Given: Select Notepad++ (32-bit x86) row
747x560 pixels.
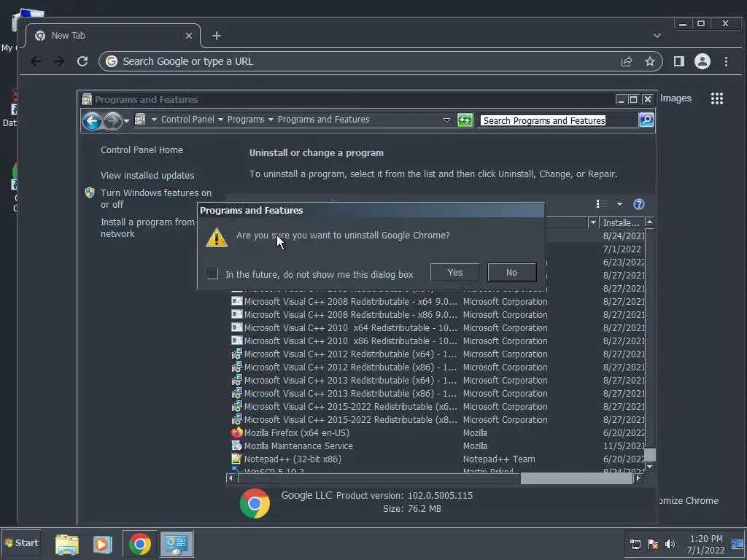Looking at the screenshot, I should tap(438, 459).
